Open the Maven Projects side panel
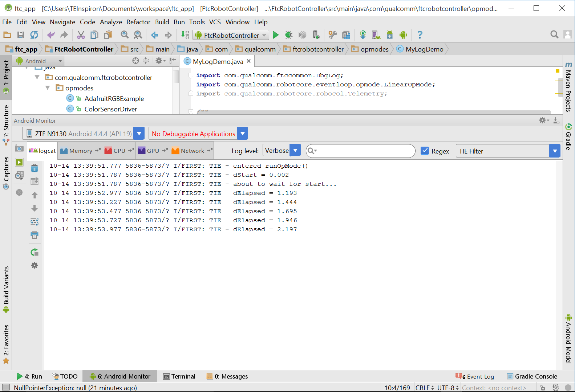Image resolution: width=575 pixels, height=392 pixels. pos(568,87)
